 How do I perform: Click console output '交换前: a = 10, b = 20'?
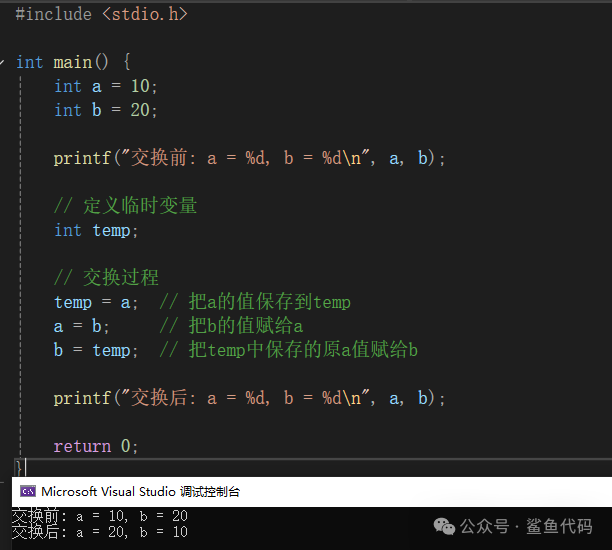(100, 516)
